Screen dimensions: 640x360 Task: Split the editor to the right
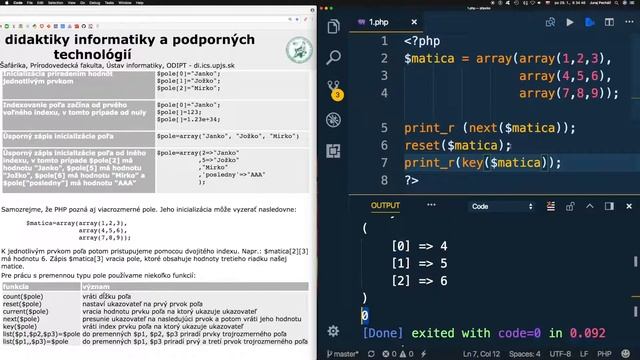pyautogui.click(x=609, y=22)
